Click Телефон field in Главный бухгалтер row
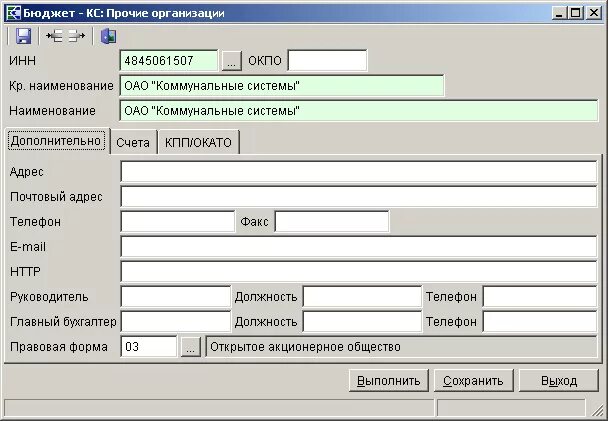Viewport: 608px width, 421px height. coord(540,322)
